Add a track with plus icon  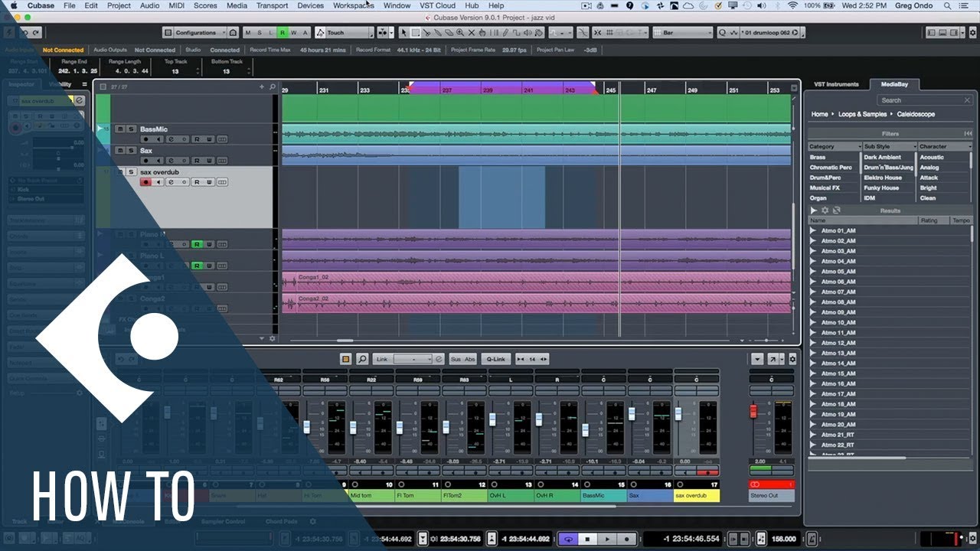coord(261,87)
